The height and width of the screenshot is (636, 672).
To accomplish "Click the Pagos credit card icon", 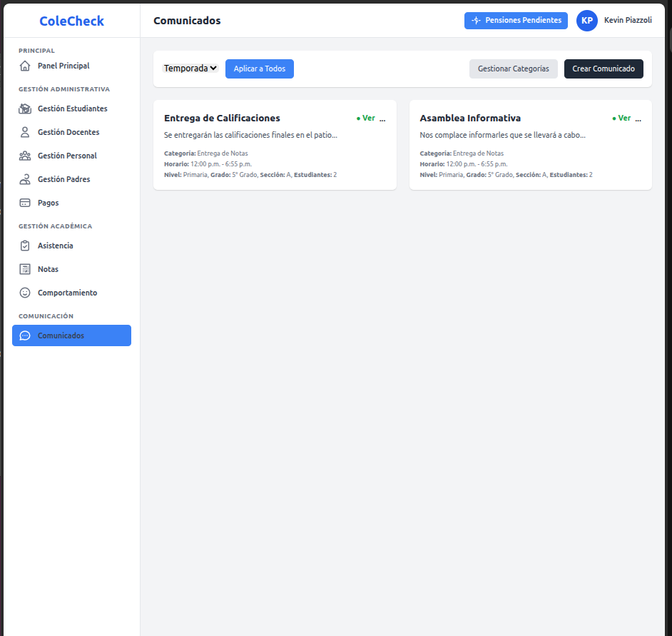I will 25,203.
